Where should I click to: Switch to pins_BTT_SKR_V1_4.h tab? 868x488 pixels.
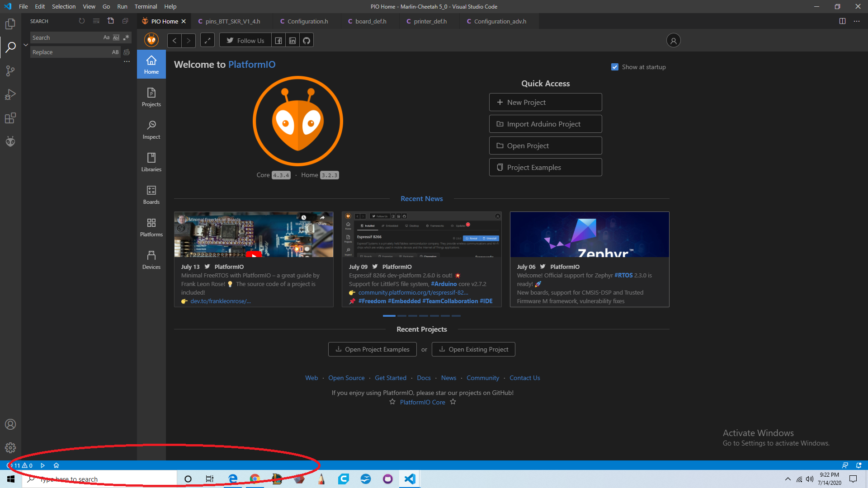pyautogui.click(x=232, y=21)
